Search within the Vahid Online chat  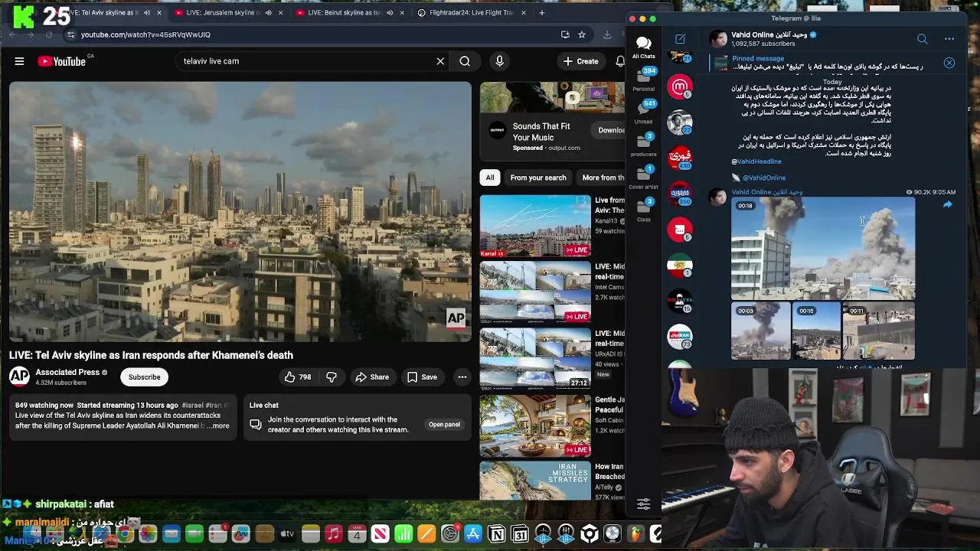point(922,39)
